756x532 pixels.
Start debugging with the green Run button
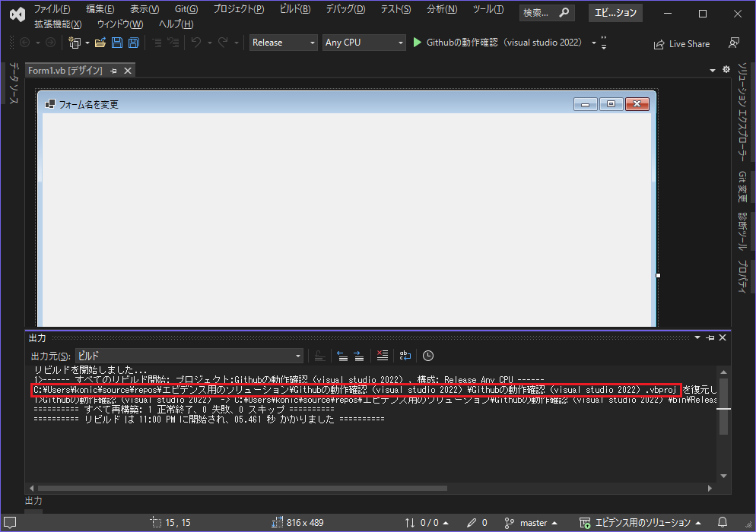click(416, 43)
